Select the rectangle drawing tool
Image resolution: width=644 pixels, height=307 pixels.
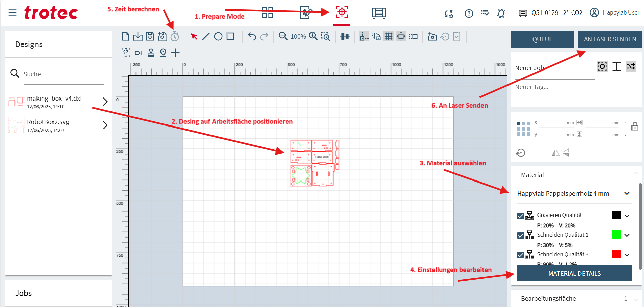pos(230,36)
